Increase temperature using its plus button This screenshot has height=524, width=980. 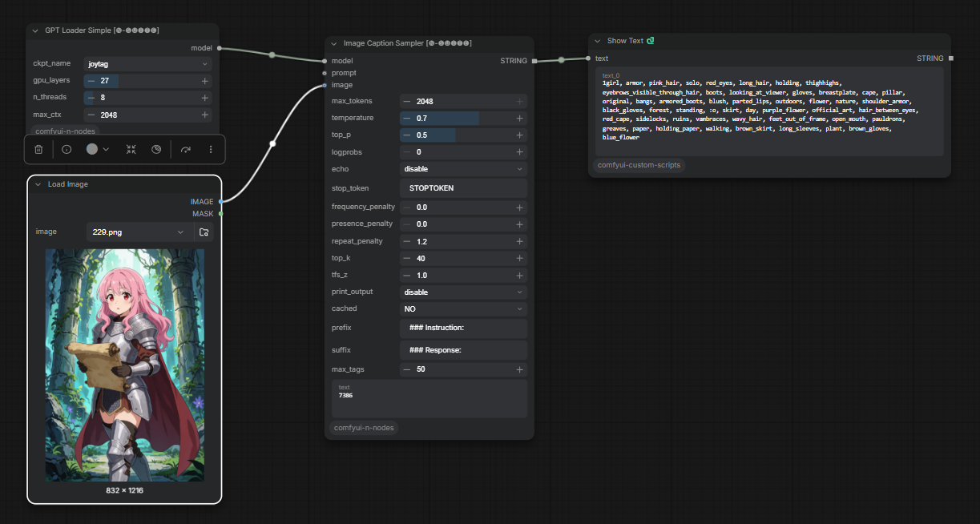point(520,119)
